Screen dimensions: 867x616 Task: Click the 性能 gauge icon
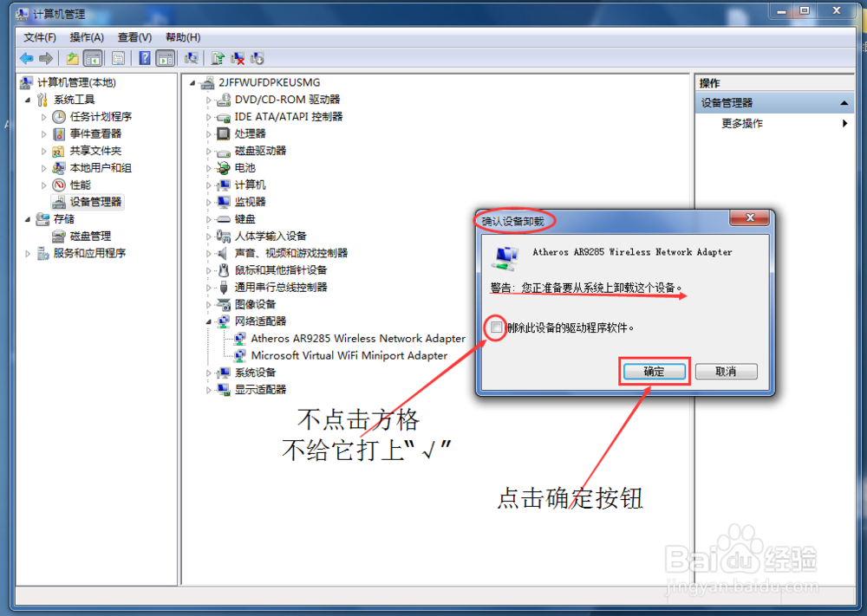[59, 185]
